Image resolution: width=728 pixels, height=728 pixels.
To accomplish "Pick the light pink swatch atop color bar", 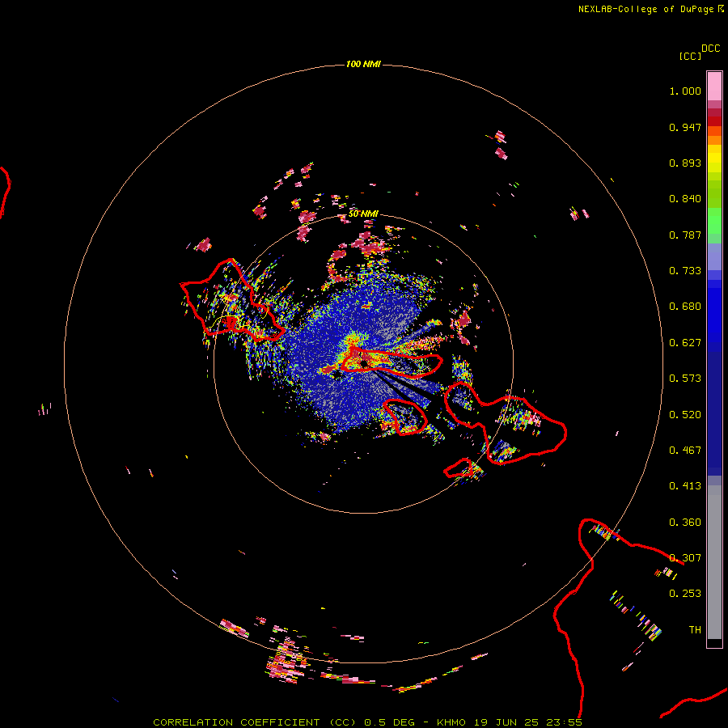I will (x=714, y=87).
